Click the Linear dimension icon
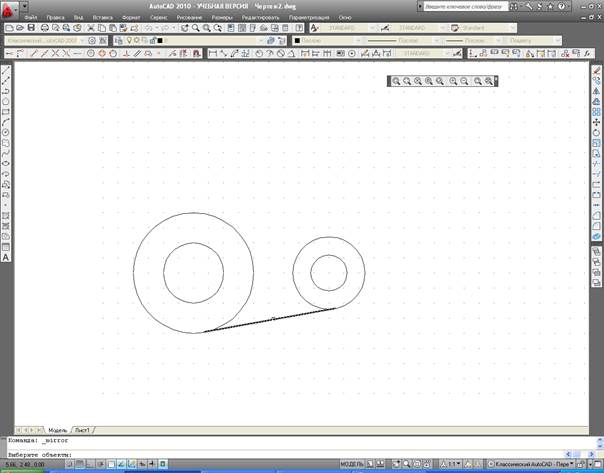Viewport: 604px width, 473px height. 213,54
